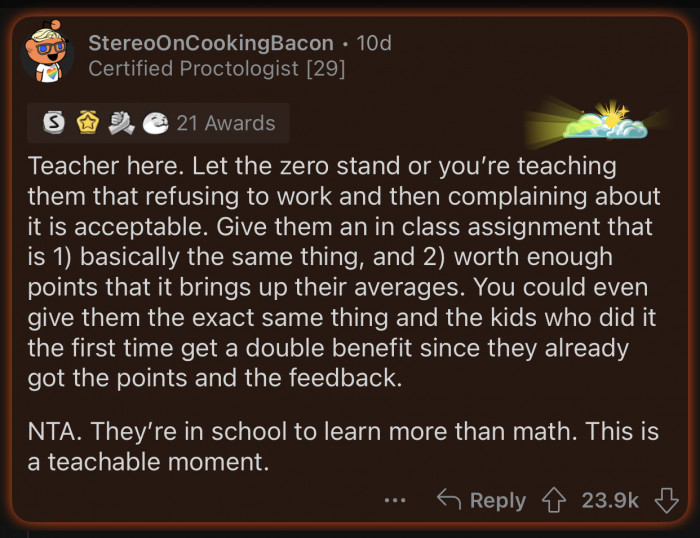This screenshot has width=700, height=538.
Task: Click the commenter's Snoo avatar
Action: coord(45,54)
